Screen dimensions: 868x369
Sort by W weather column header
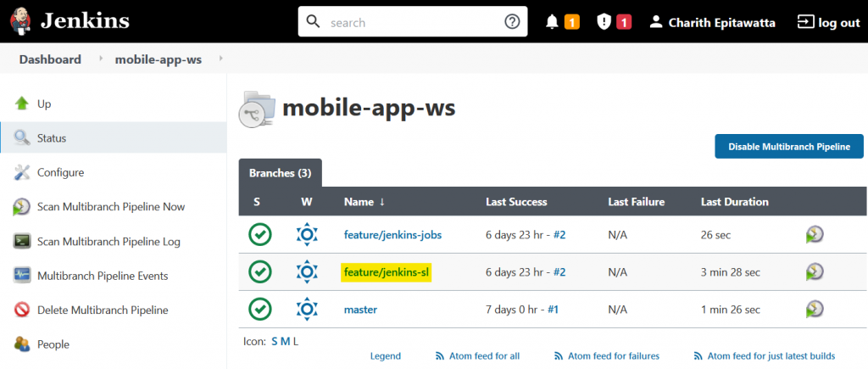click(x=307, y=202)
